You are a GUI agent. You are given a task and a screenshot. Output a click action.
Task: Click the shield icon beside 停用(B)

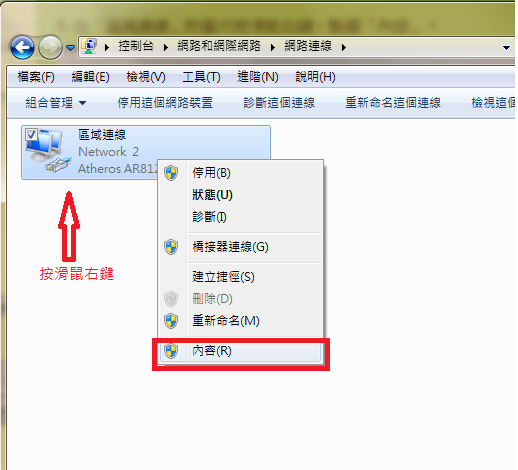[x=171, y=173]
